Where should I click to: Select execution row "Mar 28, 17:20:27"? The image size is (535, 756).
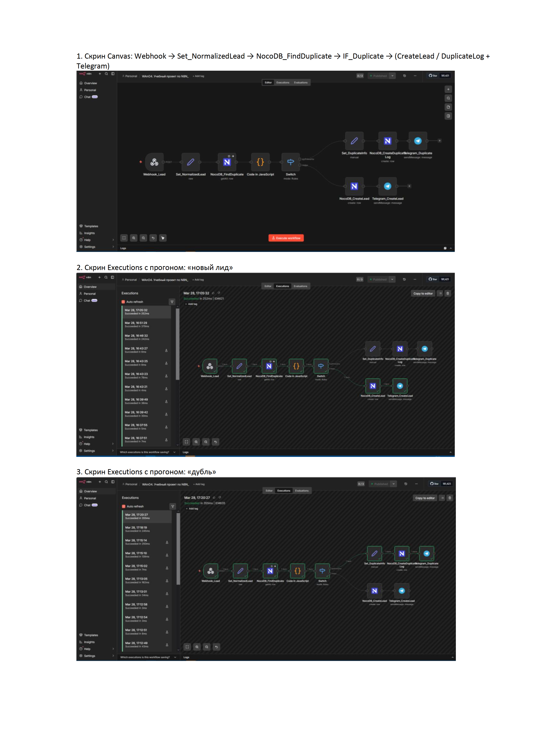(x=147, y=516)
